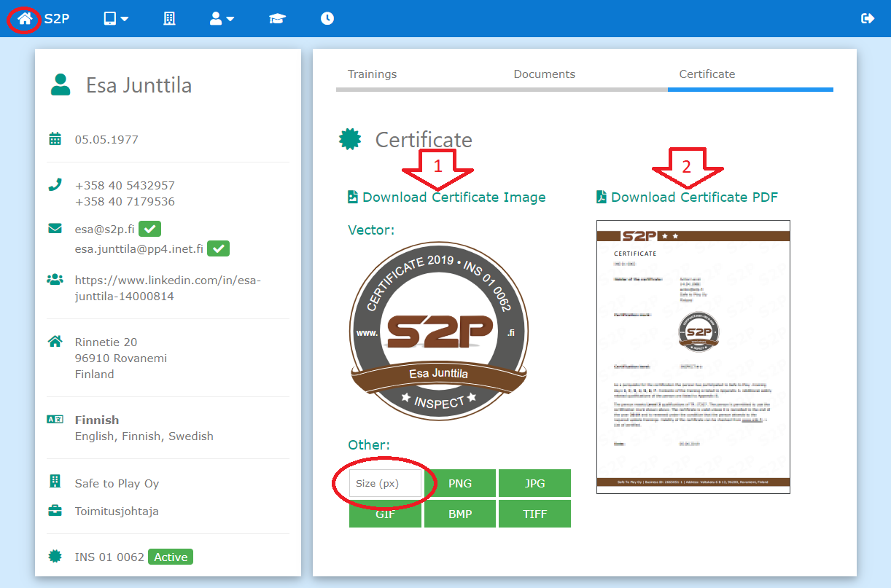Click phone number +358 40 7179536
The width and height of the screenshot is (891, 588).
click(125, 202)
